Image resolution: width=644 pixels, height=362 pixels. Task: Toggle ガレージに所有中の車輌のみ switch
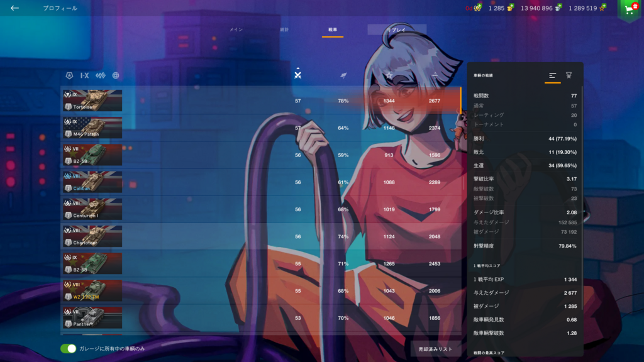[68, 348]
